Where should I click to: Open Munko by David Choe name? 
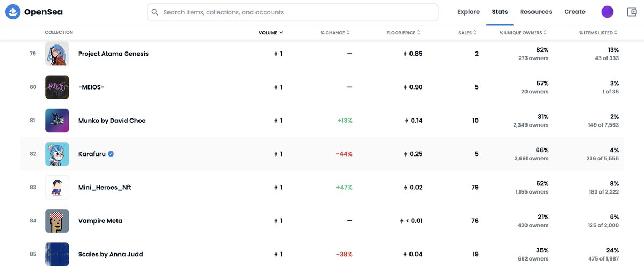click(x=112, y=121)
